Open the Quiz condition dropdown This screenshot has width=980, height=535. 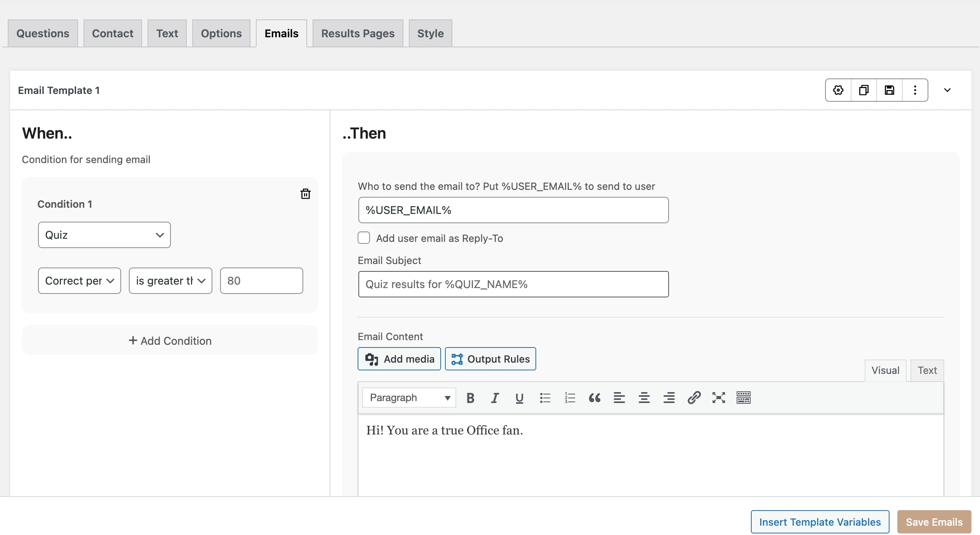(x=104, y=234)
